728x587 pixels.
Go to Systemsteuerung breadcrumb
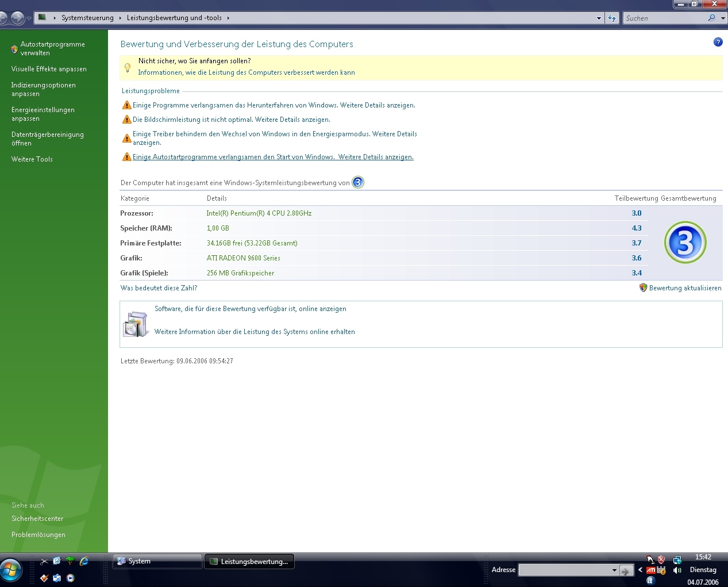click(x=87, y=18)
